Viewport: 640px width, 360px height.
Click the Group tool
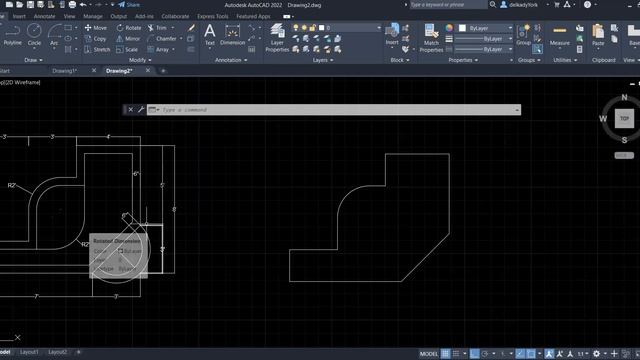coord(523,35)
